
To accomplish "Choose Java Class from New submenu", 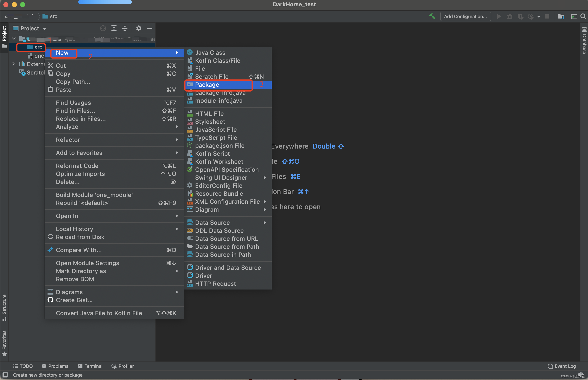I will pos(210,53).
